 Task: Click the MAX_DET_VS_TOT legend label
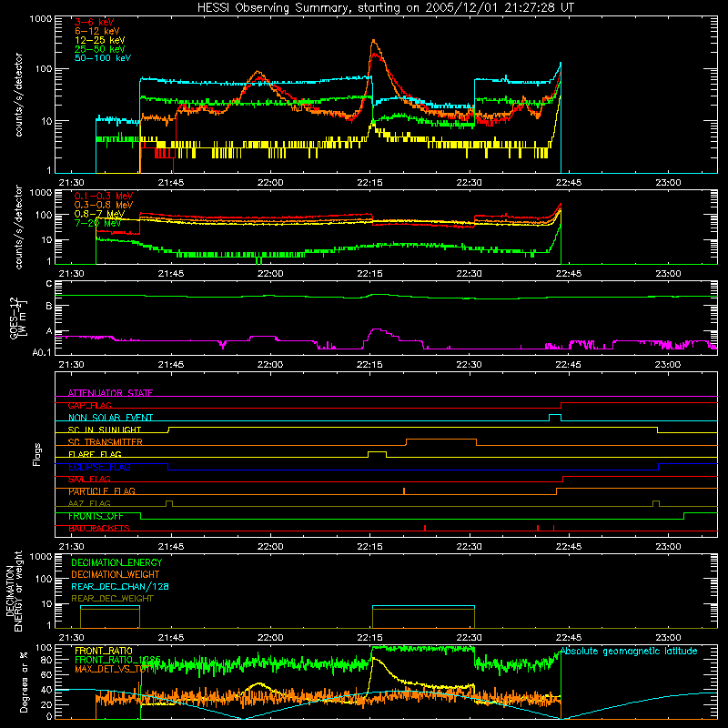(x=112, y=669)
